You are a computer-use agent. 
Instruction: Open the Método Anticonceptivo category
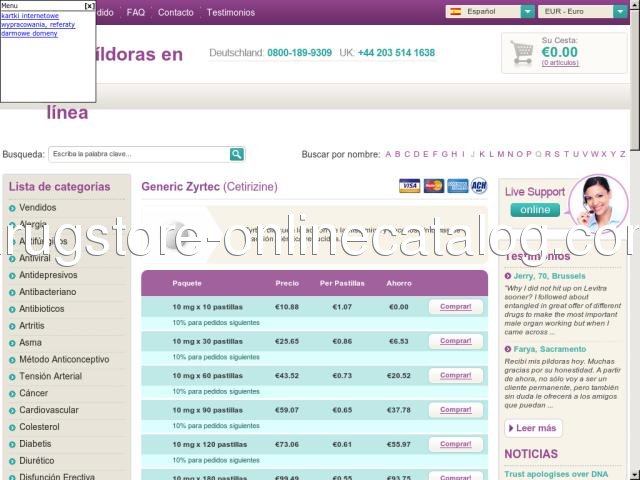(x=64, y=360)
